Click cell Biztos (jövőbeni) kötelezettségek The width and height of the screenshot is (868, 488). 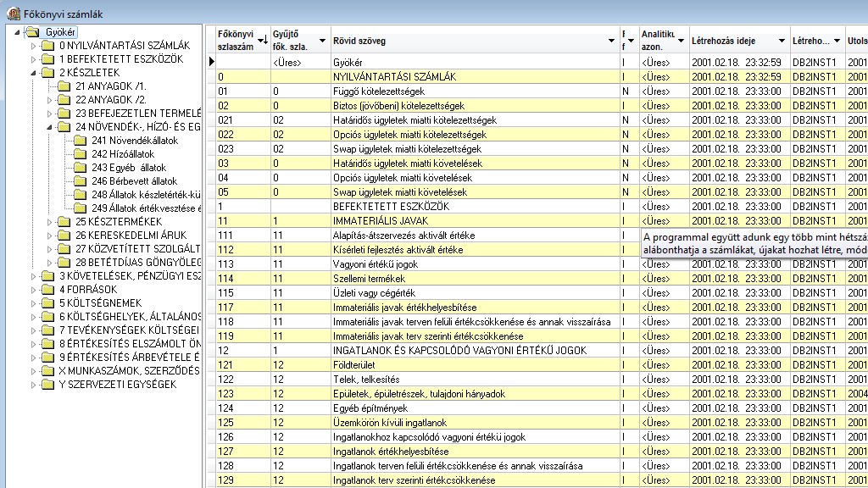[475, 106]
